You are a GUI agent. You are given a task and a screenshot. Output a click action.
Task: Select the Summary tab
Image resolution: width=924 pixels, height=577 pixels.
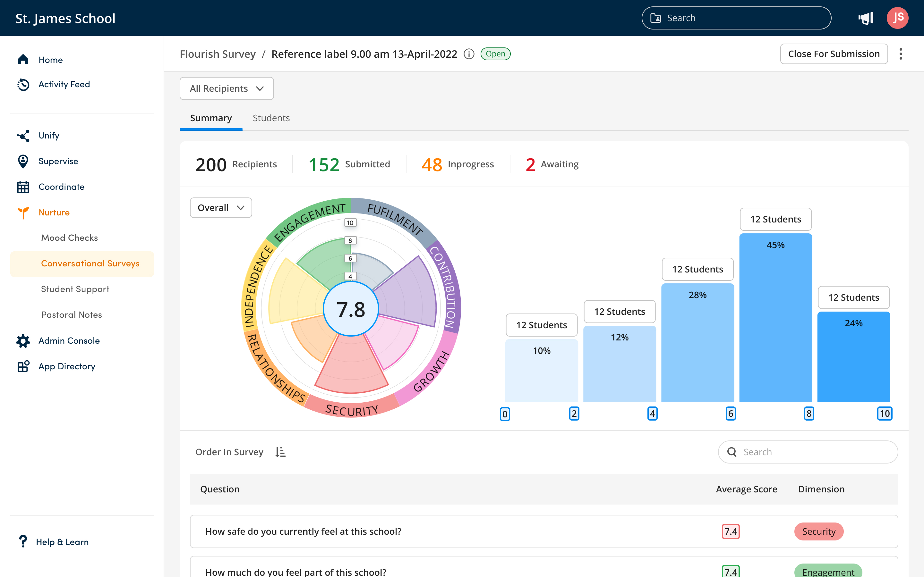pyautogui.click(x=211, y=118)
